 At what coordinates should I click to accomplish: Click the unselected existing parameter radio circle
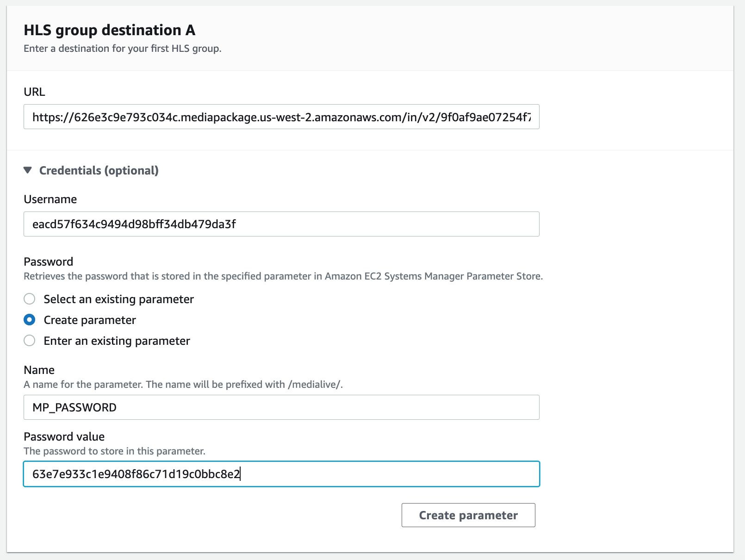pyautogui.click(x=29, y=299)
